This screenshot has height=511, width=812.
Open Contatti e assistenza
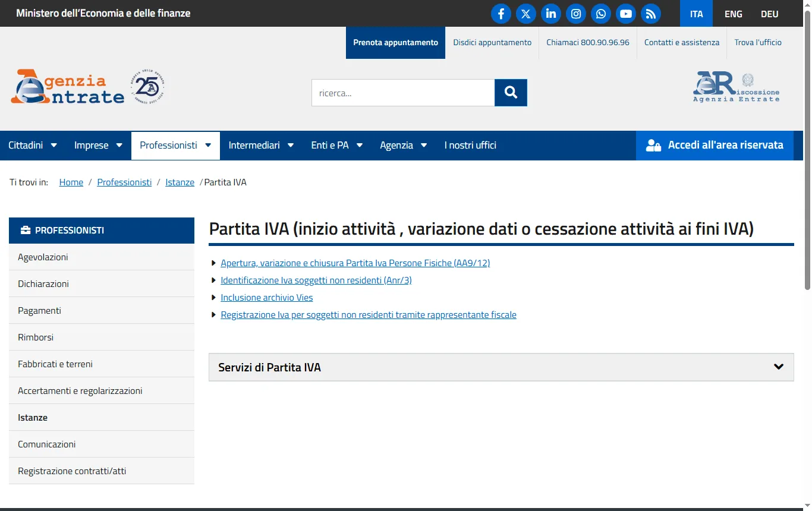682,43
